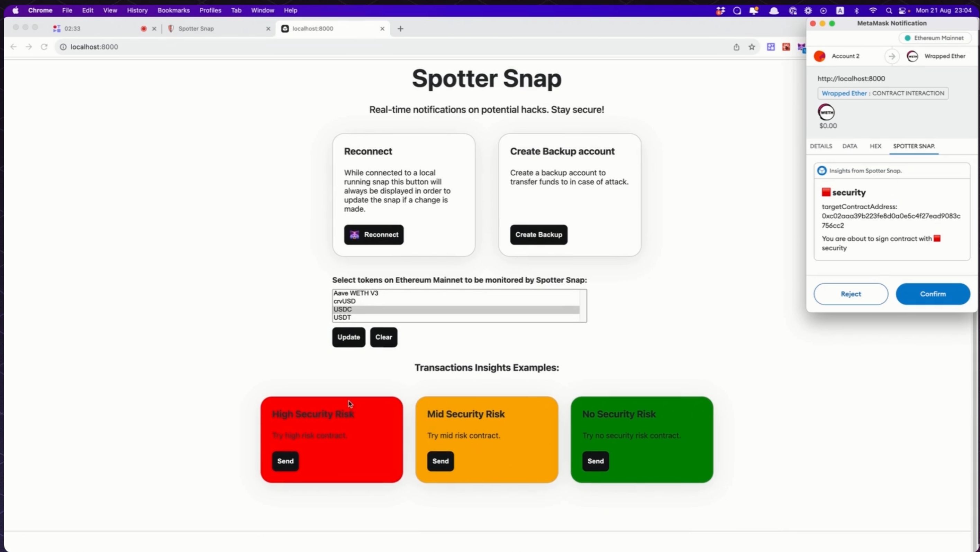Screen dimensions: 980x552
Task: Click the Update button for token selection
Action: coord(349,337)
